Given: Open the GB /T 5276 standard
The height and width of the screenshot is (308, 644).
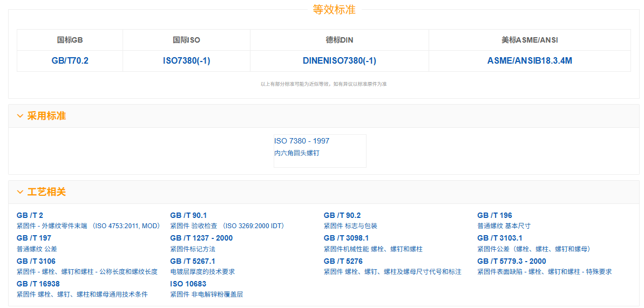Looking at the screenshot, I should [x=343, y=261].
